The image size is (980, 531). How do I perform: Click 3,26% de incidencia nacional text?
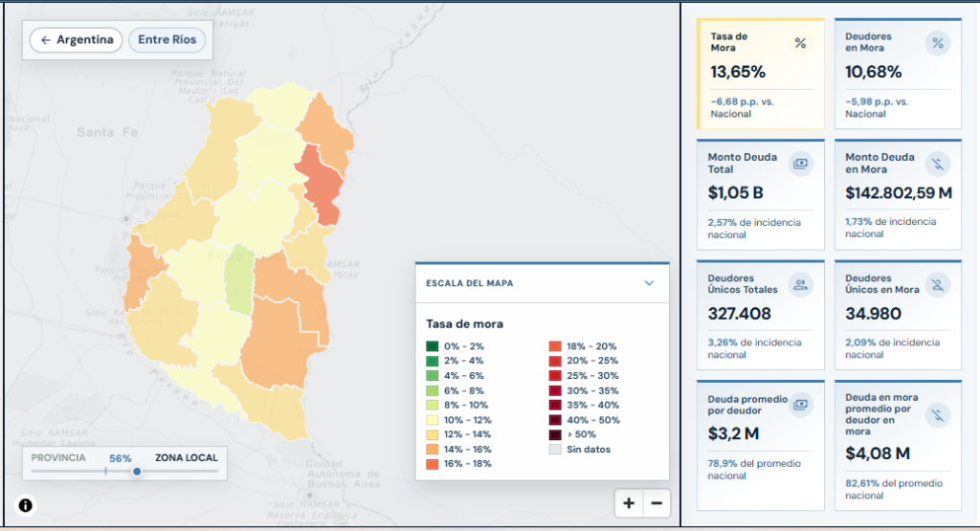click(754, 348)
